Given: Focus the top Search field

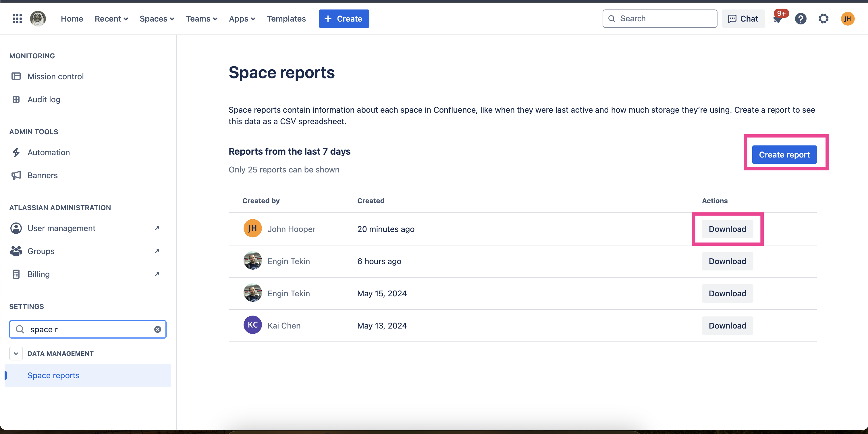Looking at the screenshot, I should tap(659, 19).
